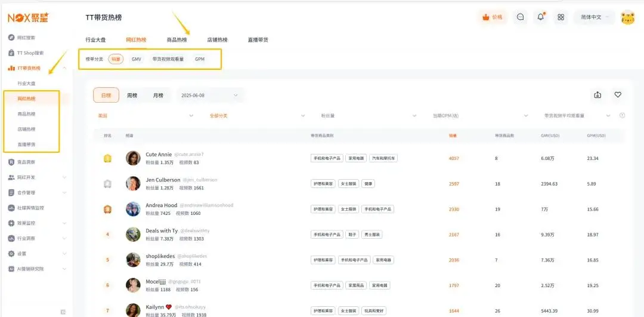Expand the 网红开发 sidebar chevron

pos(64,177)
